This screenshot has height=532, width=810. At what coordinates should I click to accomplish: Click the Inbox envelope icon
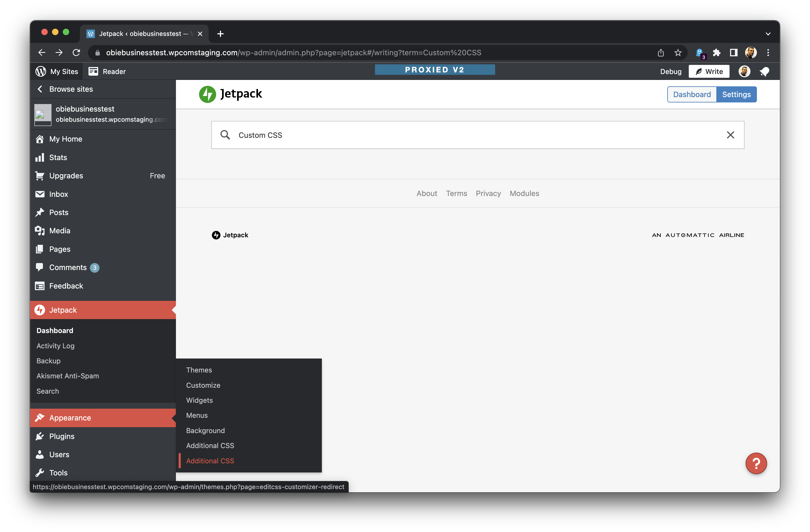tap(39, 194)
